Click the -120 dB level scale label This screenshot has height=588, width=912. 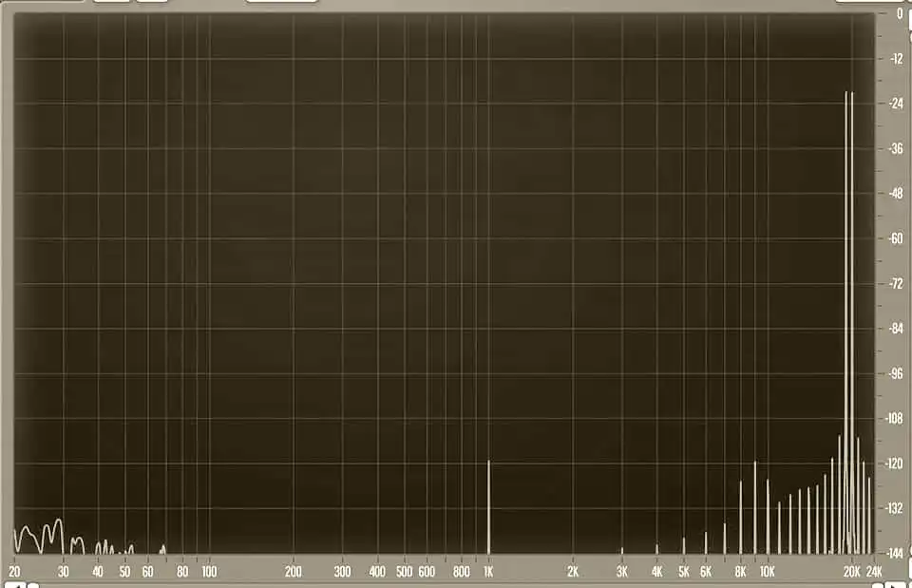895,464
